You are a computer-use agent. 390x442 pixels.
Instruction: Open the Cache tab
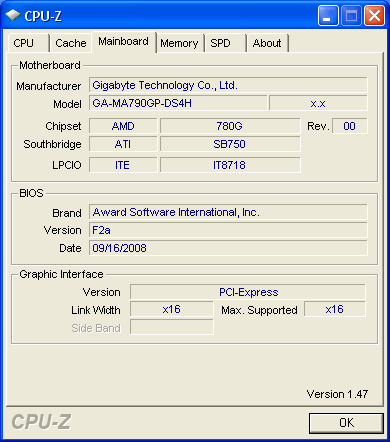(x=71, y=43)
